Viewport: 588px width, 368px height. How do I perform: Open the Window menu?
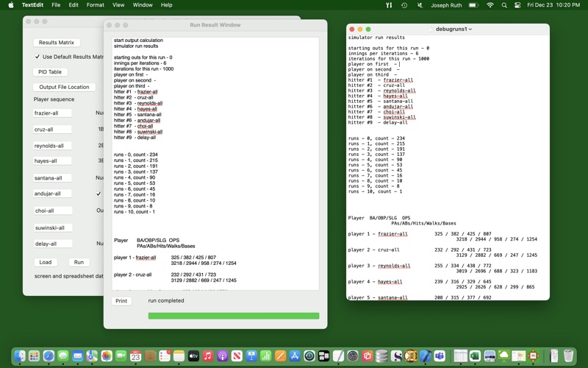pyautogui.click(x=143, y=5)
